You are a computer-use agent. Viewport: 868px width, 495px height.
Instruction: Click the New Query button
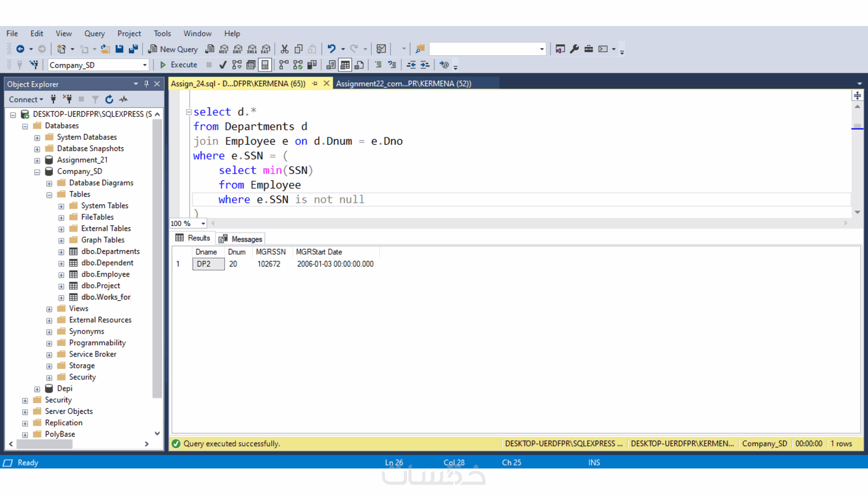(173, 49)
